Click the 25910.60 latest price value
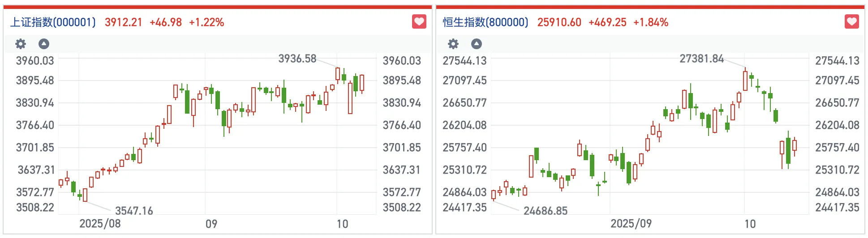 pos(559,22)
